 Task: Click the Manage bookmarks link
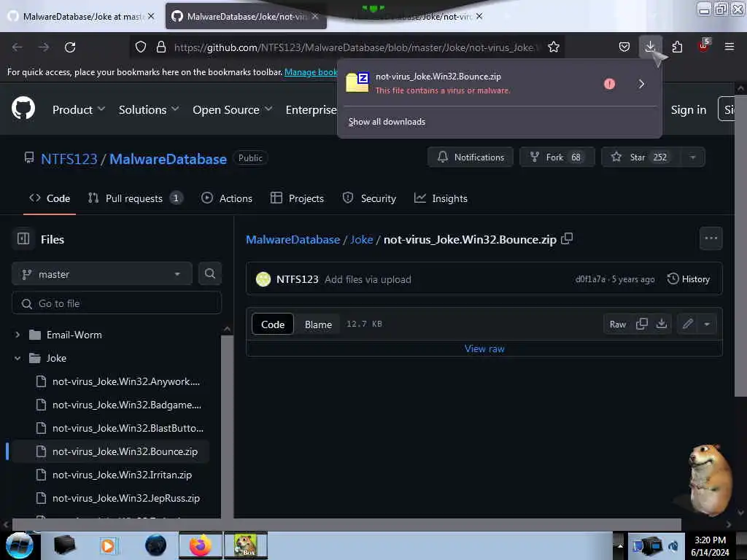tap(311, 72)
